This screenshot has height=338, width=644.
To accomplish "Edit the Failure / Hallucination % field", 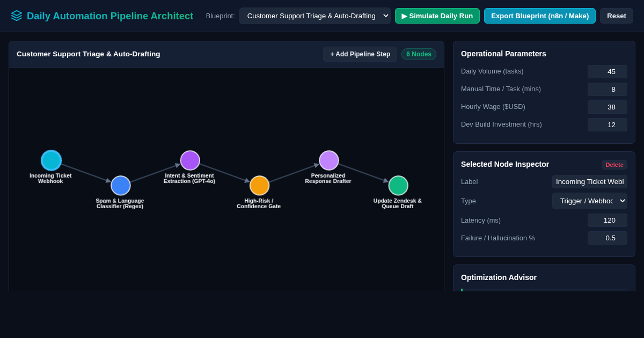I will click(608, 238).
